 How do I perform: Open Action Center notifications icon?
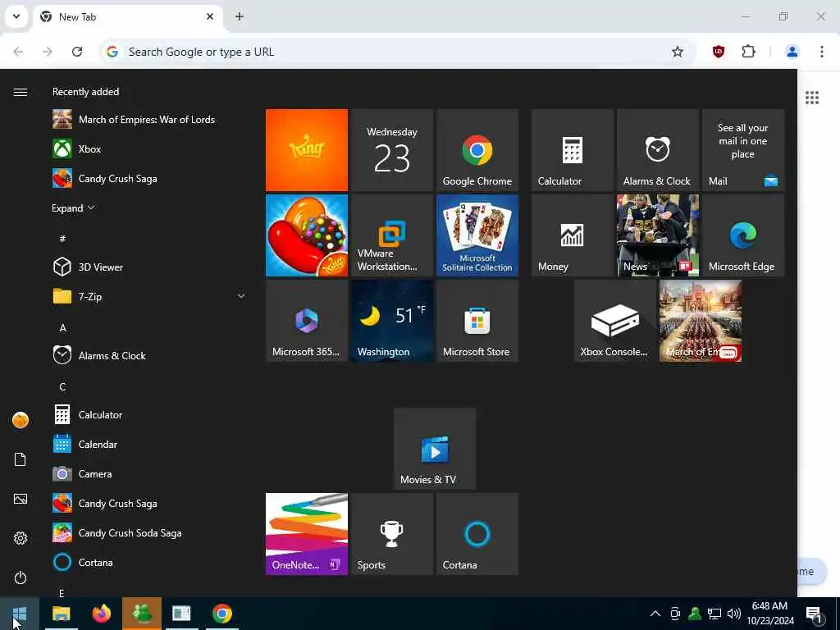tap(814, 614)
